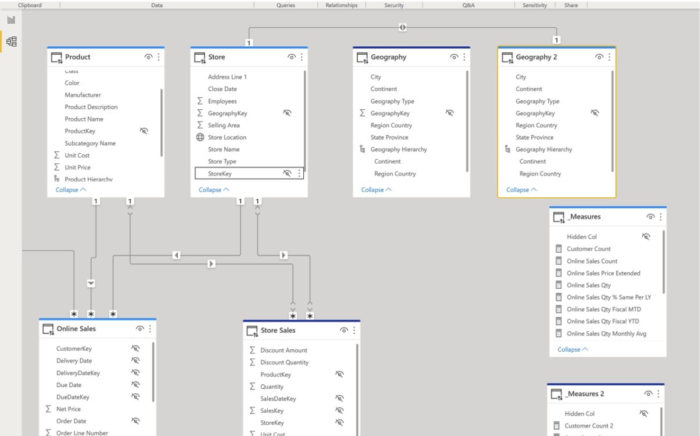Unhide ProductKey field in Product table
The width and height of the screenshot is (700, 436).
tap(143, 131)
